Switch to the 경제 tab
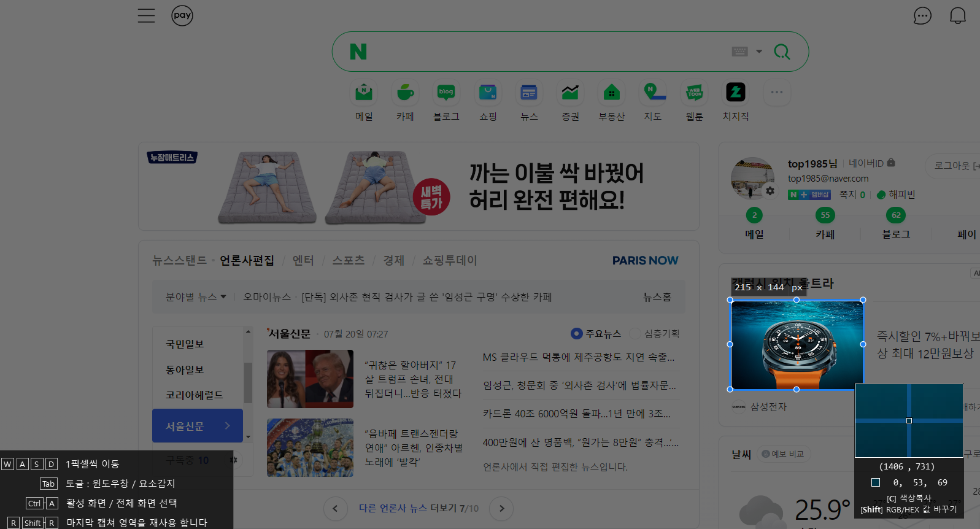 [x=394, y=260]
